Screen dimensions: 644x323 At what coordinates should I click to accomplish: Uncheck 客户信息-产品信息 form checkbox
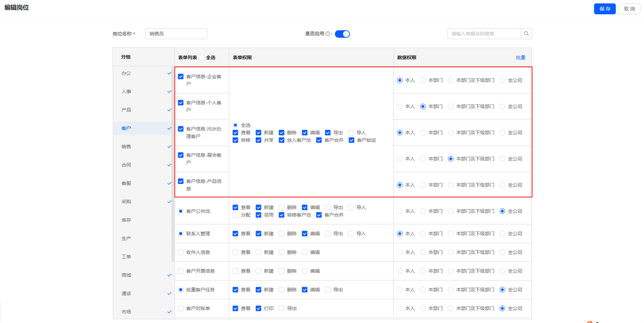(181, 181)
